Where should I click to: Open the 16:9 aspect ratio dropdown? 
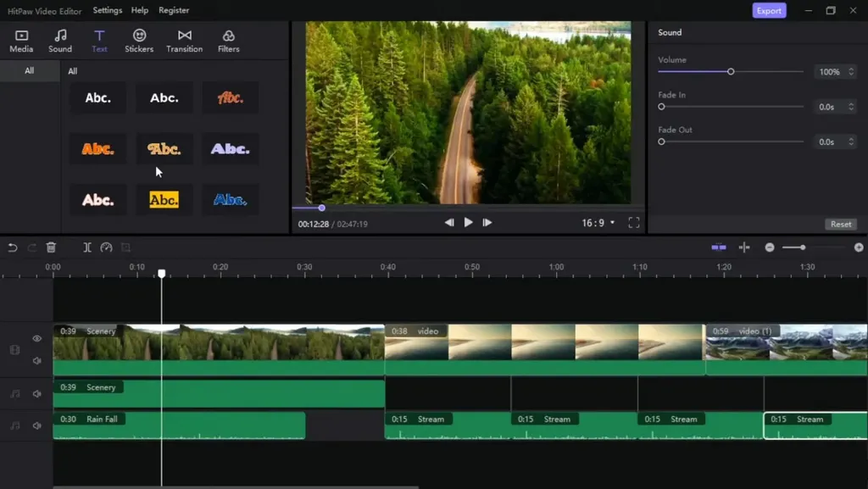coord(598,223)
